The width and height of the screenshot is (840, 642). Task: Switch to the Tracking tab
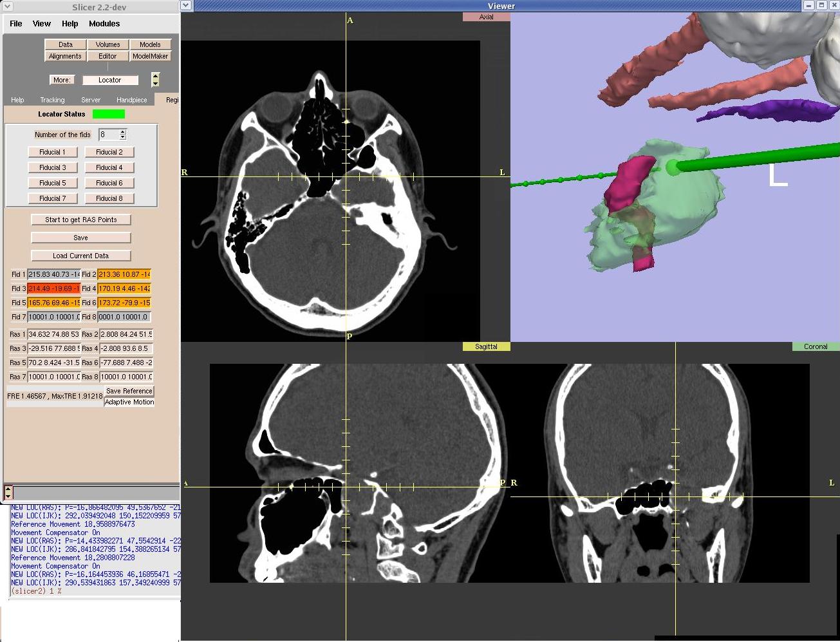pos(52,100)
